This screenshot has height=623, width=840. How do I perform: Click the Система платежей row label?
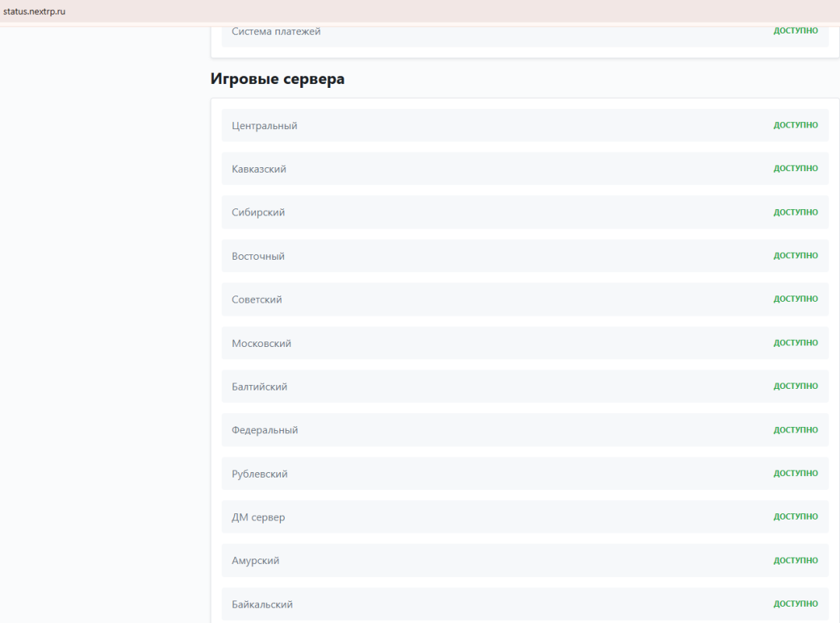276,32
